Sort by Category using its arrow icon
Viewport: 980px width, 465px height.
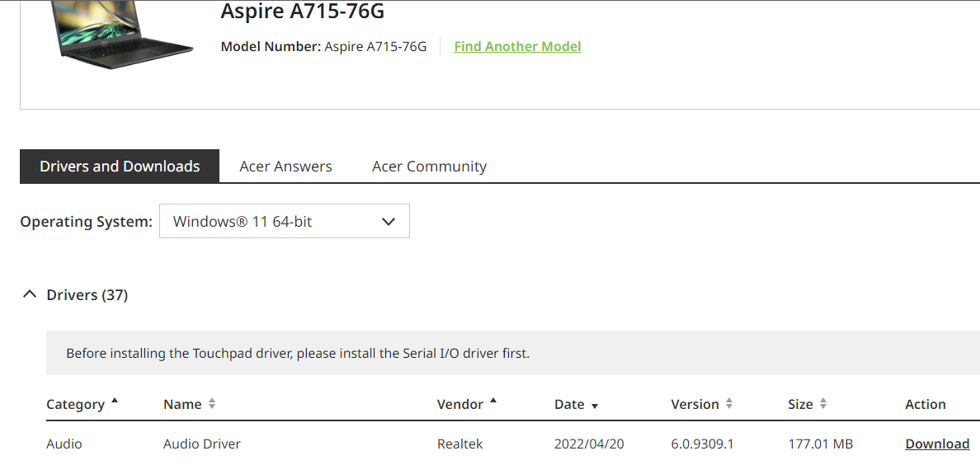pyautogui.click(x=115, y=401)
